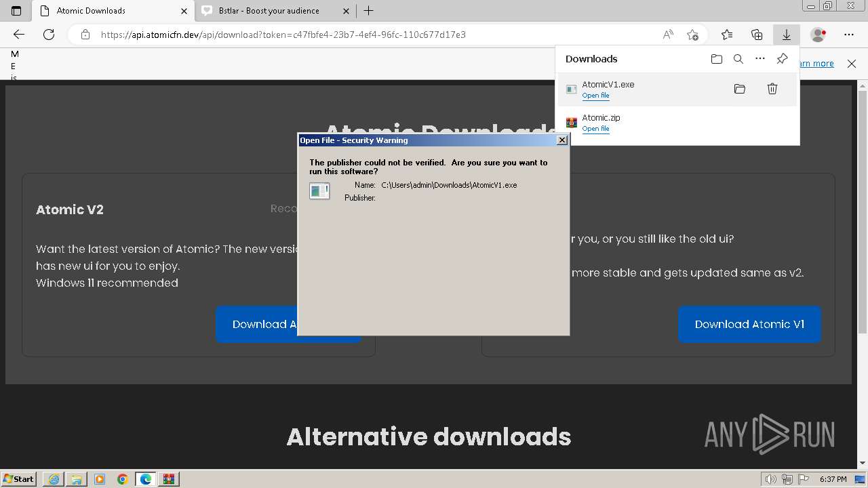The height and width of the screenshot is (488, 868).
Task: Close the Security Warning dialog
Action: pos(561,140)
